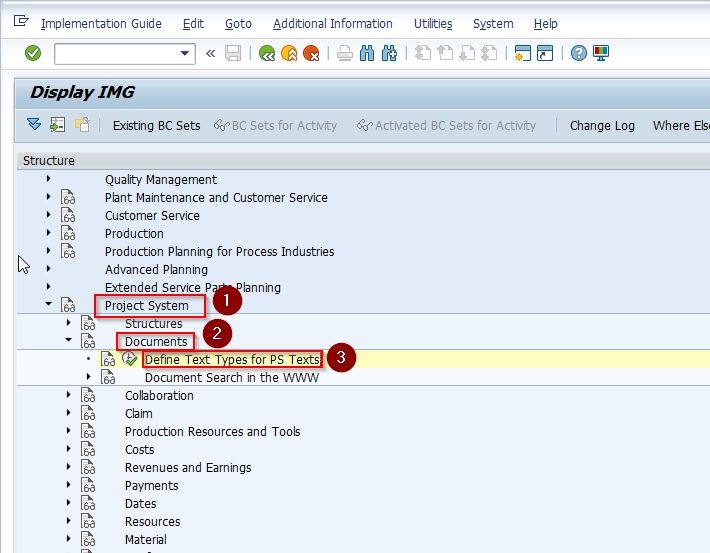Click the Existing BC Sets button
The image size is (710, 553).
click(x=157, y=125)
